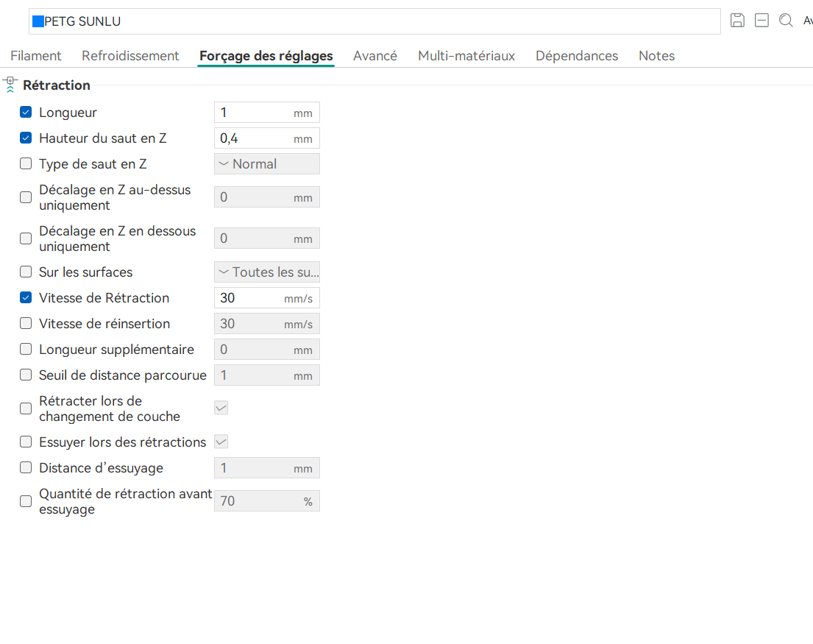Image resolution: width=813 pixels, height=644 pixels.
Task: Switch to the Refroidissement tab
Action: click(x=130, y=56)
